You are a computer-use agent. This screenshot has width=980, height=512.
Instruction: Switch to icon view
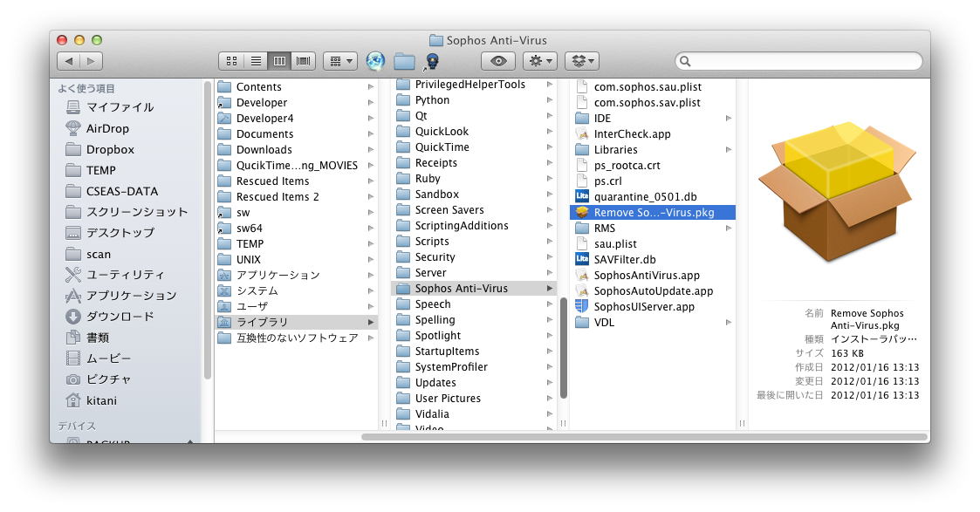232,60
